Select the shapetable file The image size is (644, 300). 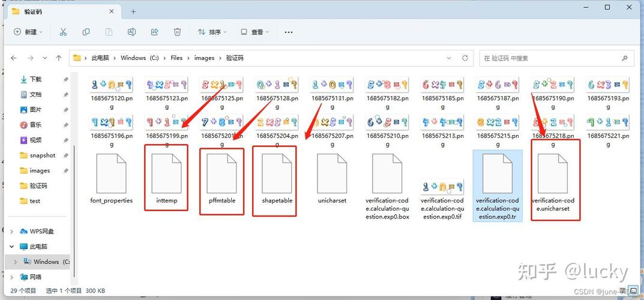pos(277,179)
